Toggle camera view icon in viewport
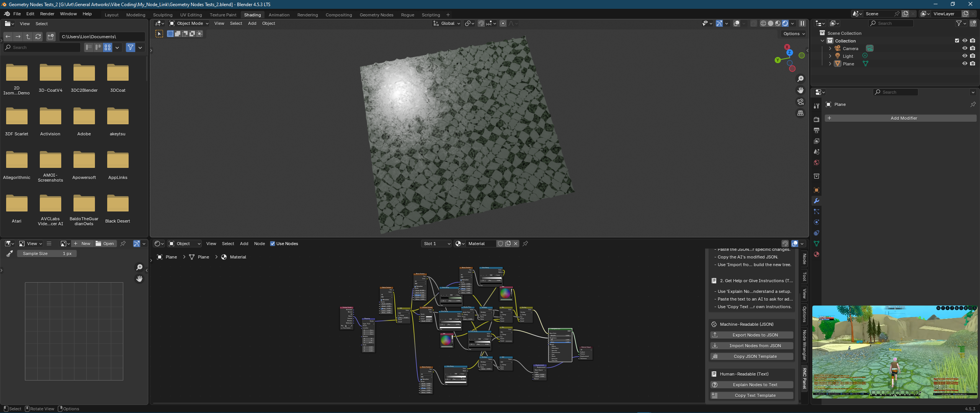The width and height of the screenshot is (980, 413). [x=800, y=102]
